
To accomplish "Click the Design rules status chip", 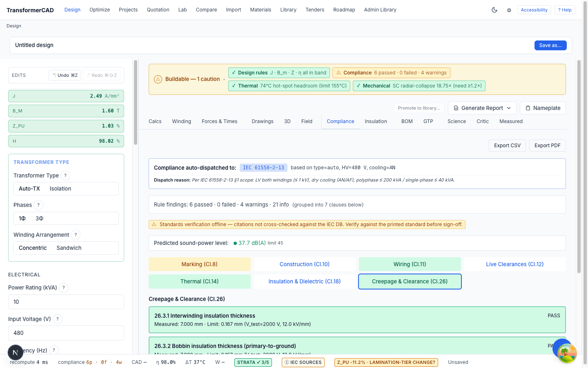I will tap(279, 73).
